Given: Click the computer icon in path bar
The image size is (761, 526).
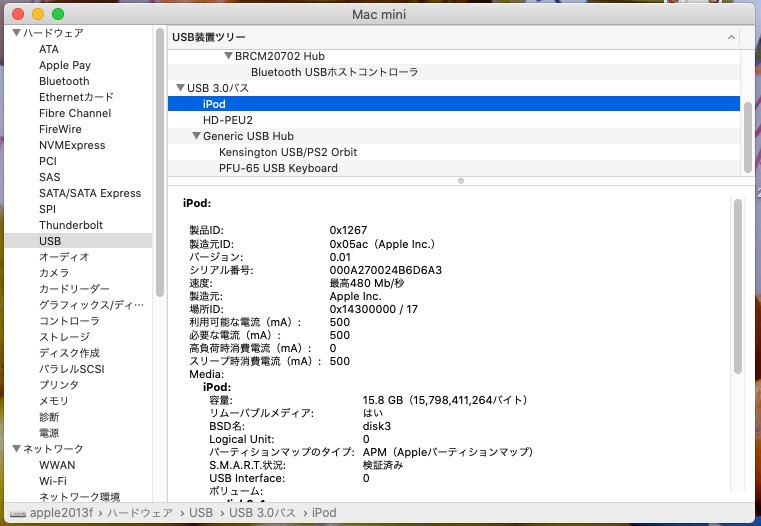Looking at the screenshot, I should (x=18, y=513).
